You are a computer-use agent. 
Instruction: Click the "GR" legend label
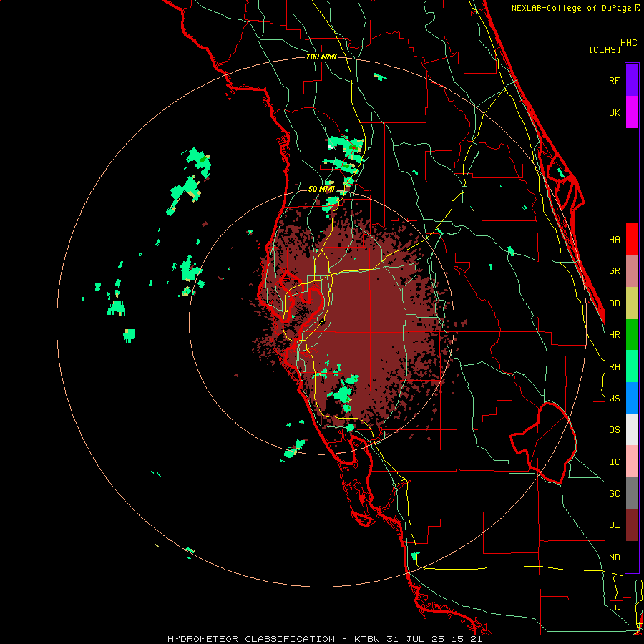[x=615, y=271]
